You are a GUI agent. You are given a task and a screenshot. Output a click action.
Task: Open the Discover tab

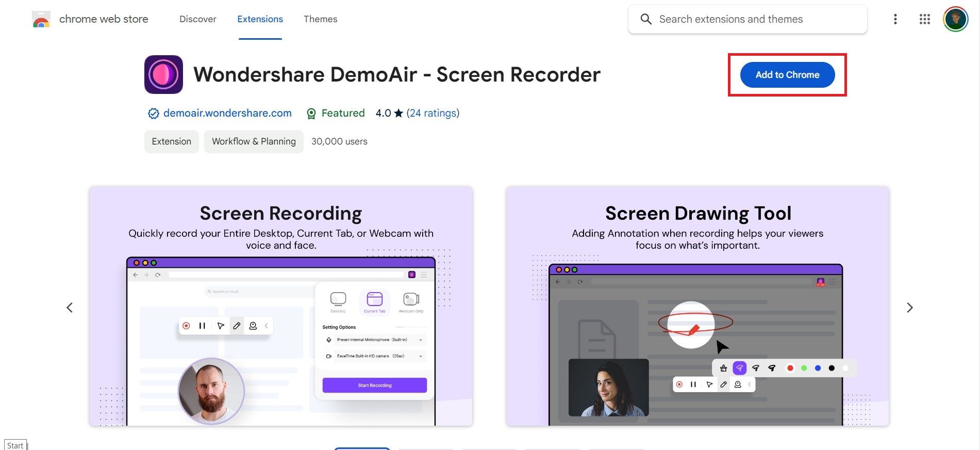pyautogui.click(x=197, y=19)
